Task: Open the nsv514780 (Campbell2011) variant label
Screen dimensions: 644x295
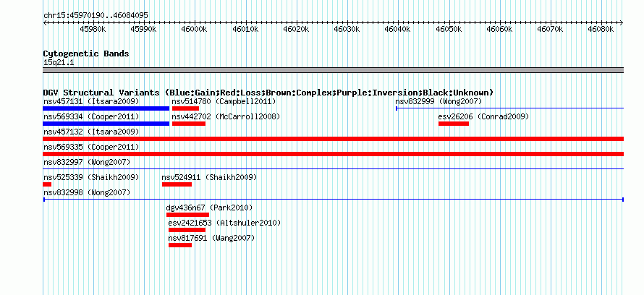Action: pyautogui.click(x=224, y=101)
